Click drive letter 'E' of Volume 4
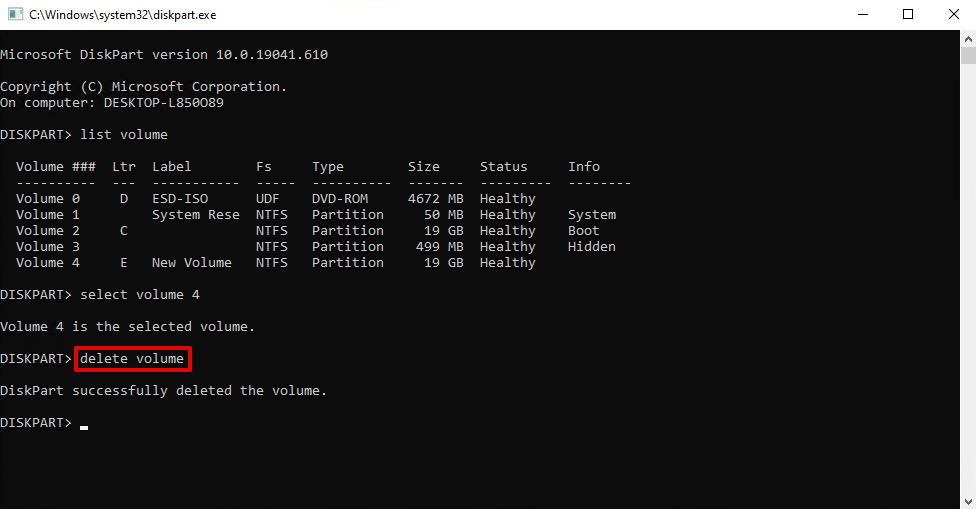The image size is (976, 509). [x=124, y=263]
